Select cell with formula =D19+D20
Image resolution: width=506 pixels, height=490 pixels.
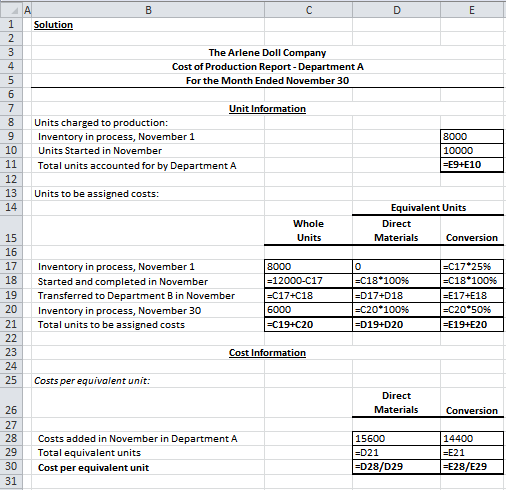coord(396,324)
